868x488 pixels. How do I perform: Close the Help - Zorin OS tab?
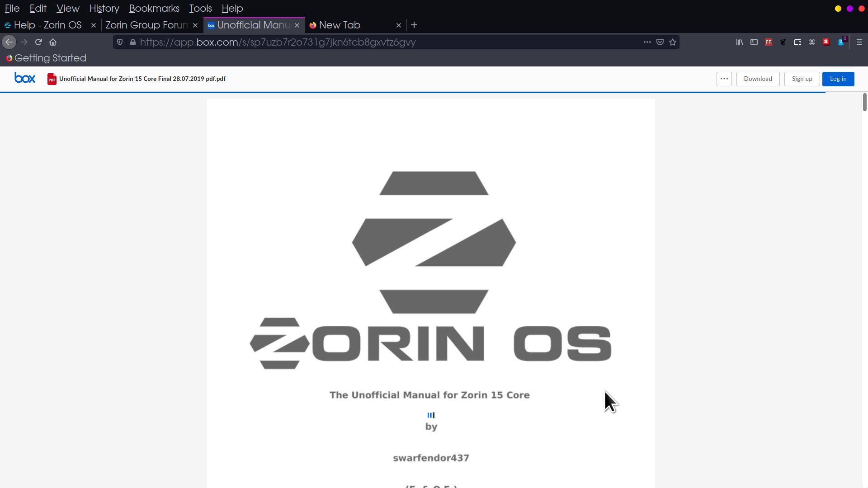[94, 25]
